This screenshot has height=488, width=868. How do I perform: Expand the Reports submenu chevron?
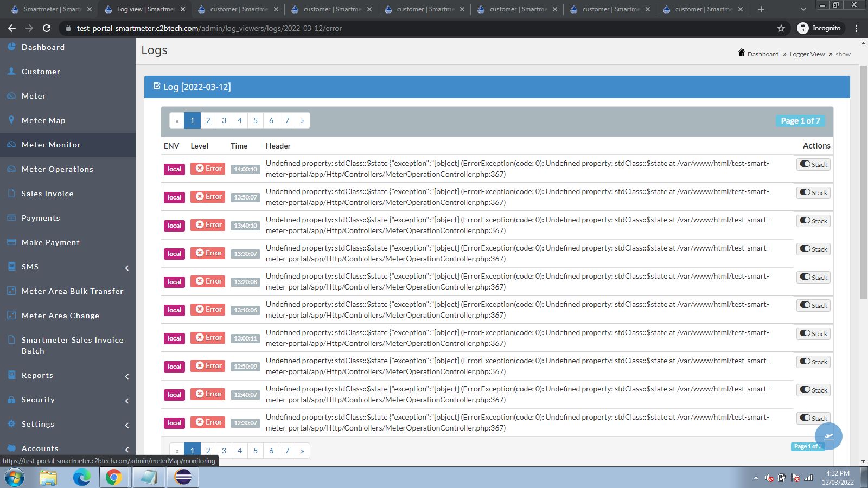[x=127, y=376]
